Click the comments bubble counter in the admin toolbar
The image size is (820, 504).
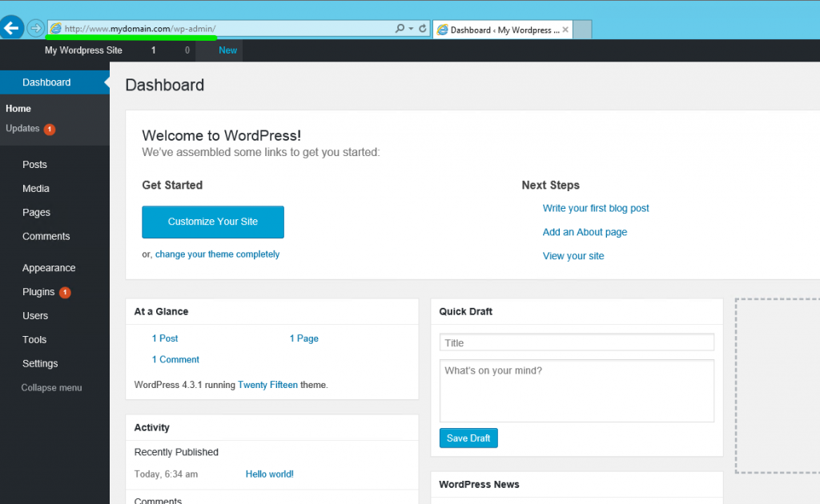tap(187, 50)
